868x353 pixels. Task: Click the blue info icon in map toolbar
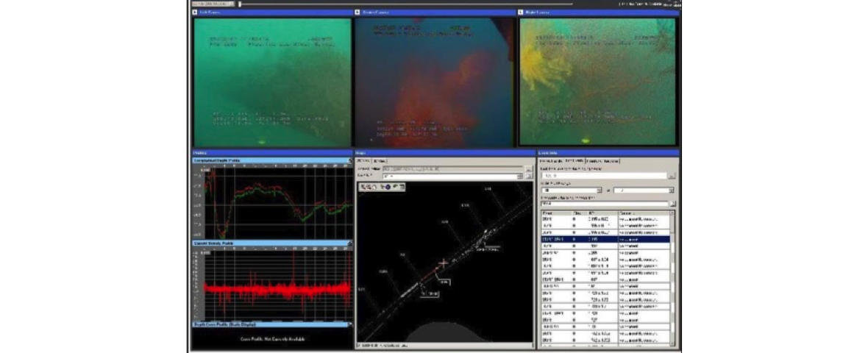tap(388, 188)
